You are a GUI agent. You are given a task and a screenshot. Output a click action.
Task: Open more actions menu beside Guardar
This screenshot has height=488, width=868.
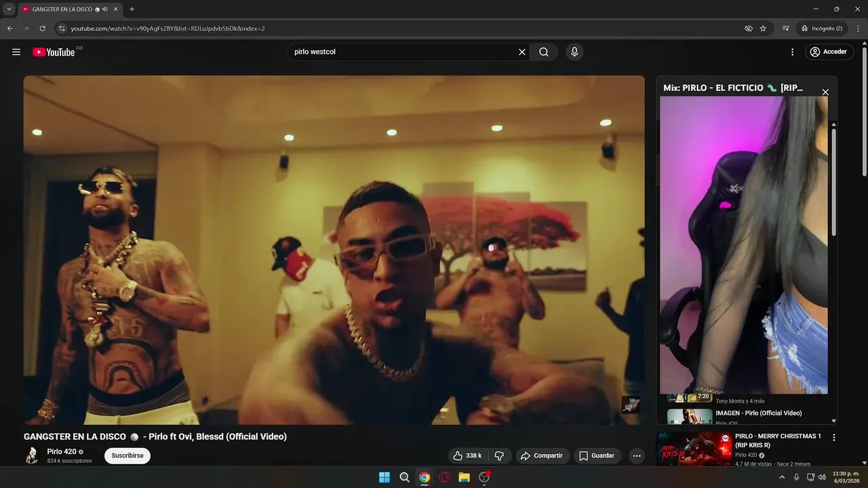(x=637, y=456)
